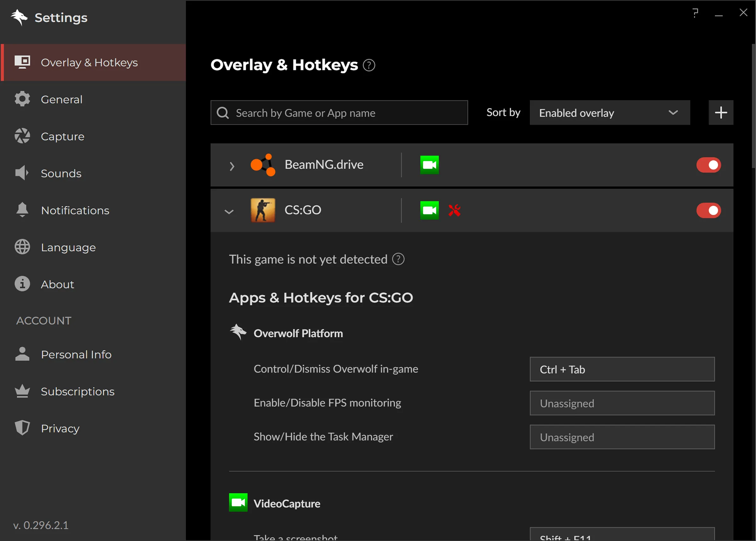Click the Privacy shield icon

[x=22, y=428]
